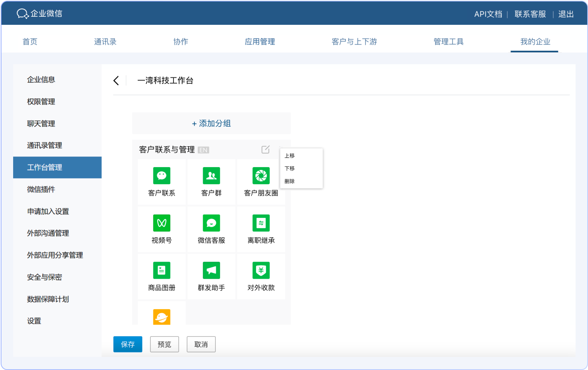Select 上移 in the popup menu
This screenshot has width=588, height=370.
(x=290, y=156)
